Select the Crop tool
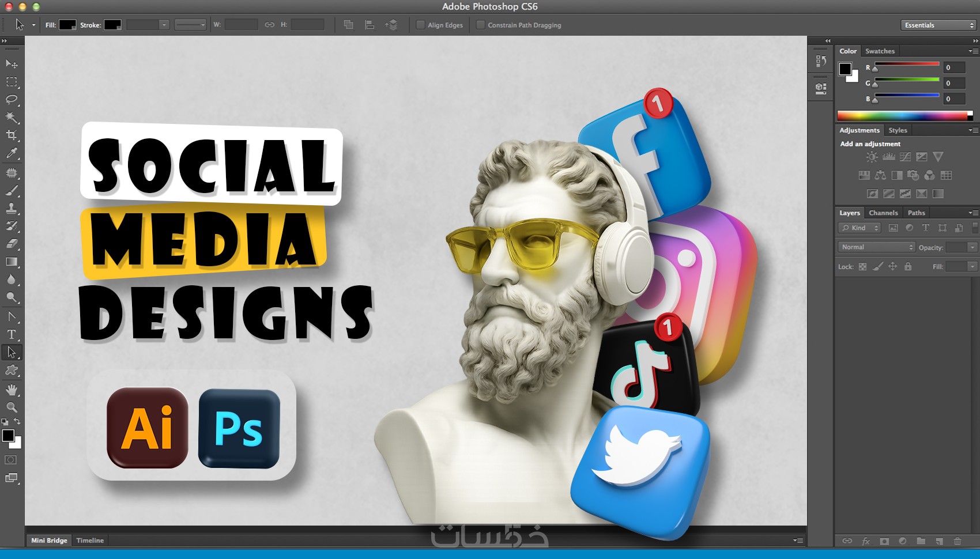980x559 pixels. tap(12, 135)
